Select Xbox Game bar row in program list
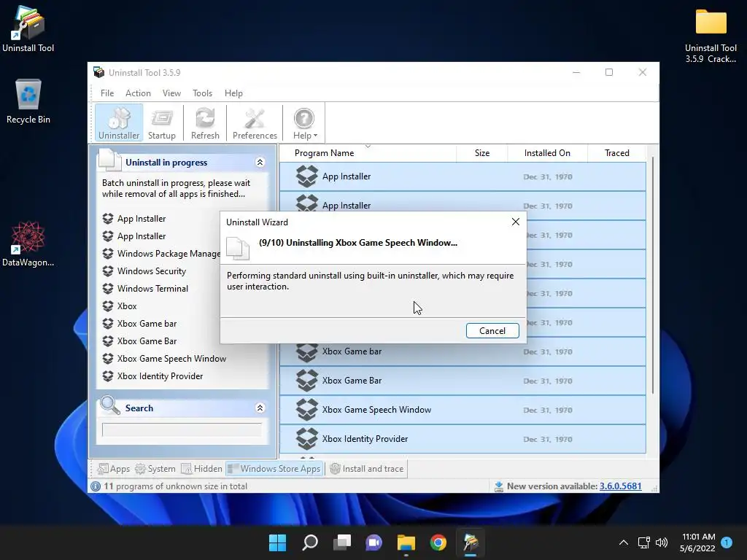747x560 pixels. click(462, 351)
